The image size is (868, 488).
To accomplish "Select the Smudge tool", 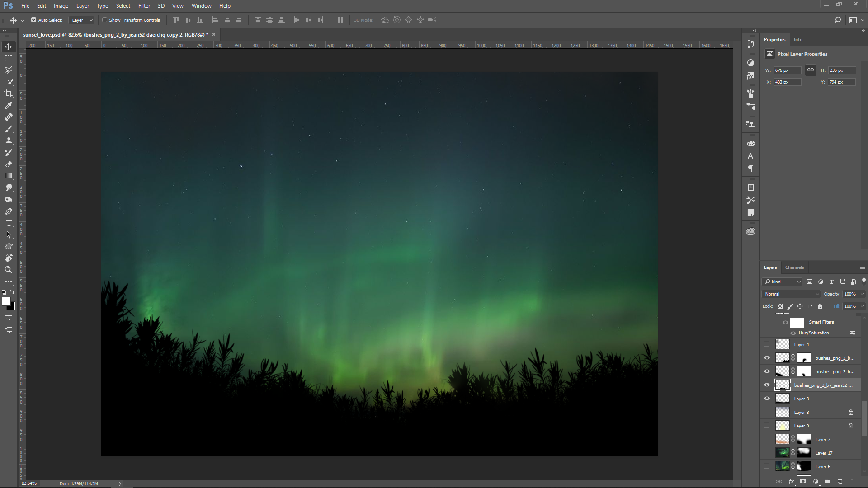I will 9,188.
